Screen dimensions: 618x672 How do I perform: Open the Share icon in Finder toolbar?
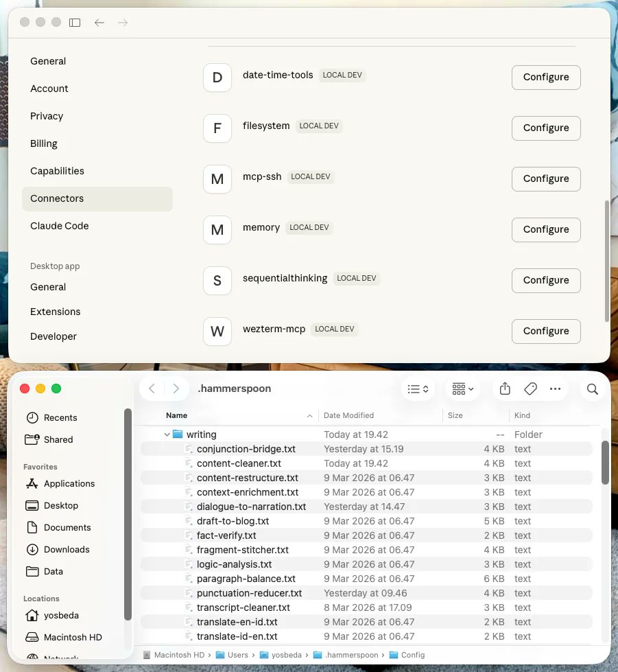point(505,389)
